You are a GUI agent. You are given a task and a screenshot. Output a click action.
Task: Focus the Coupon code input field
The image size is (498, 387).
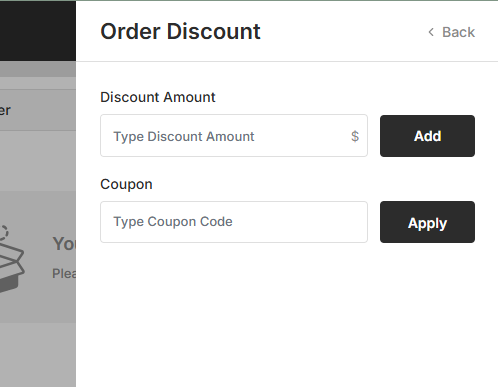coord(234,222)
